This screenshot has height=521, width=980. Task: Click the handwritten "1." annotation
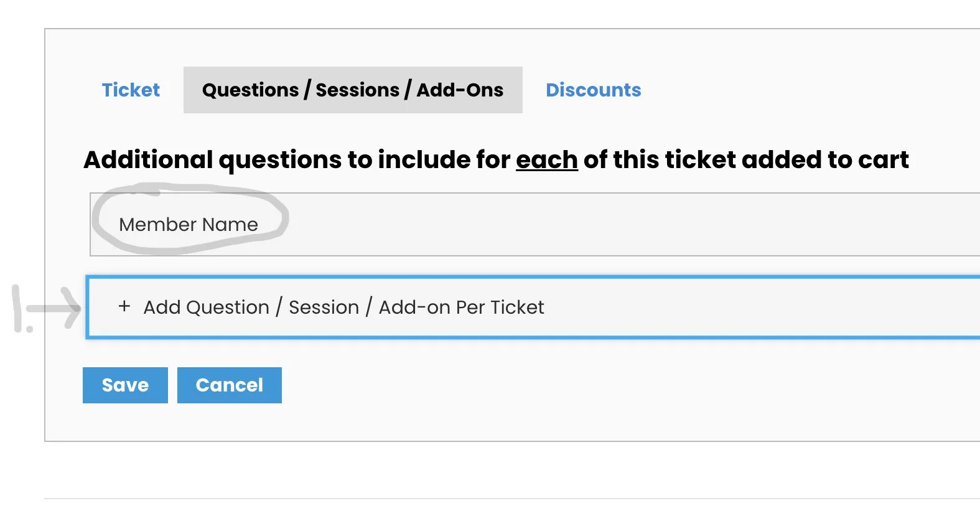click(20, 309)
